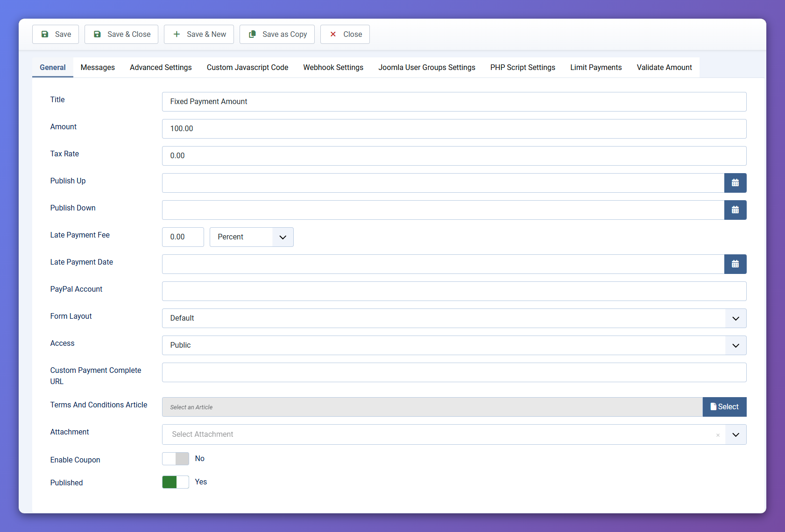Screen dimensions: 785x532
Task: Open the Publish Up calendar picker
Action: click(x=735, y=183)
